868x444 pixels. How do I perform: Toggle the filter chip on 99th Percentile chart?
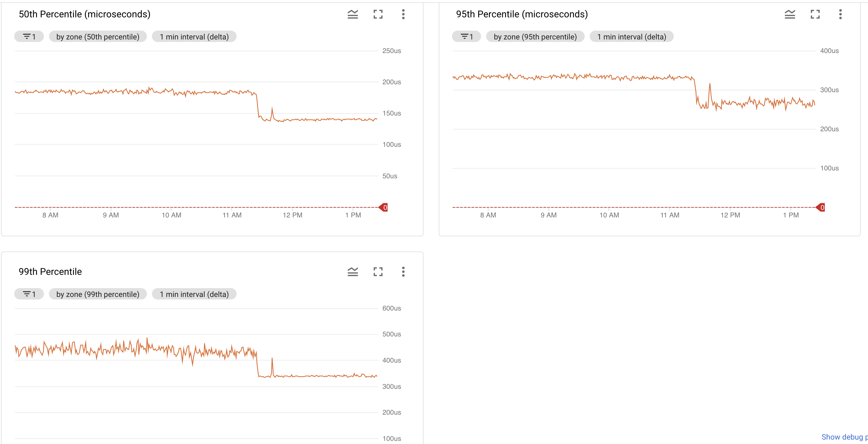pyautogui.click(x=29, y=294)
